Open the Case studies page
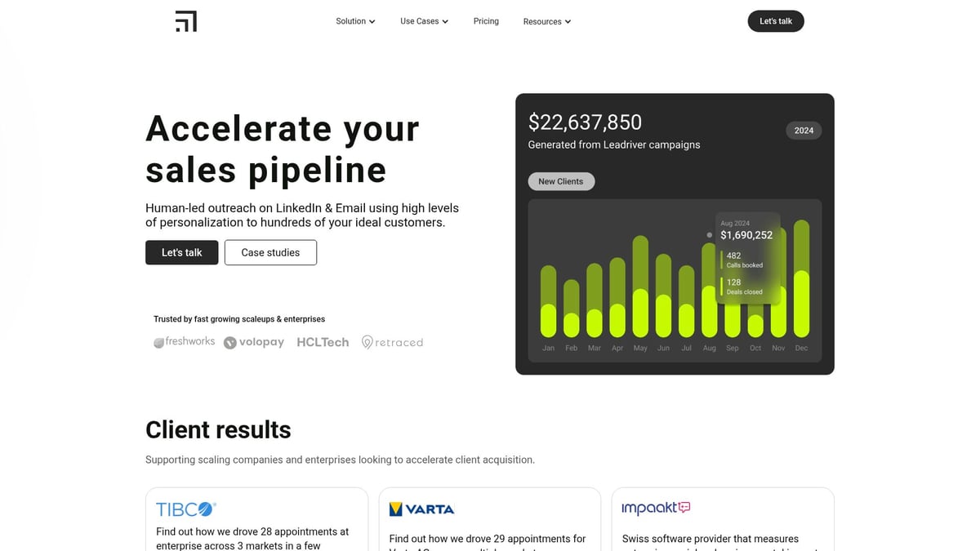980x551 pixels. coord(270,252)
